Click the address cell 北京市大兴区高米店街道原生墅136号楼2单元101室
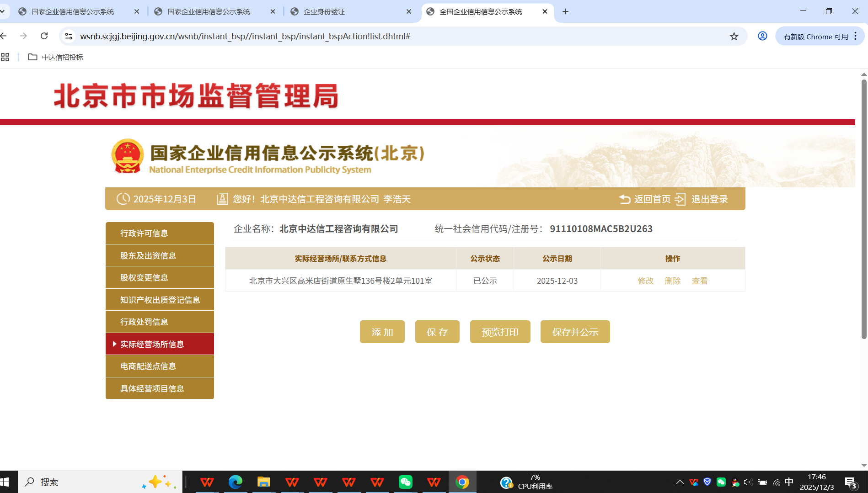 (x=341, y=281)
